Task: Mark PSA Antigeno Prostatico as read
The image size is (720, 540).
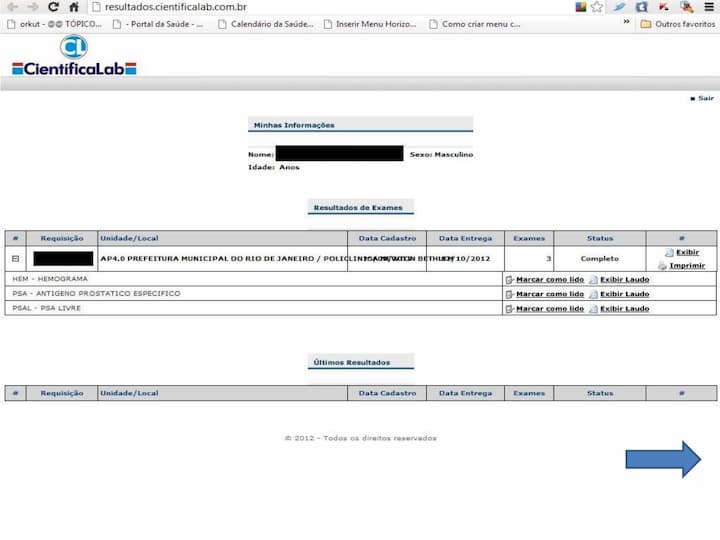Action: click(x=549, y=294)
